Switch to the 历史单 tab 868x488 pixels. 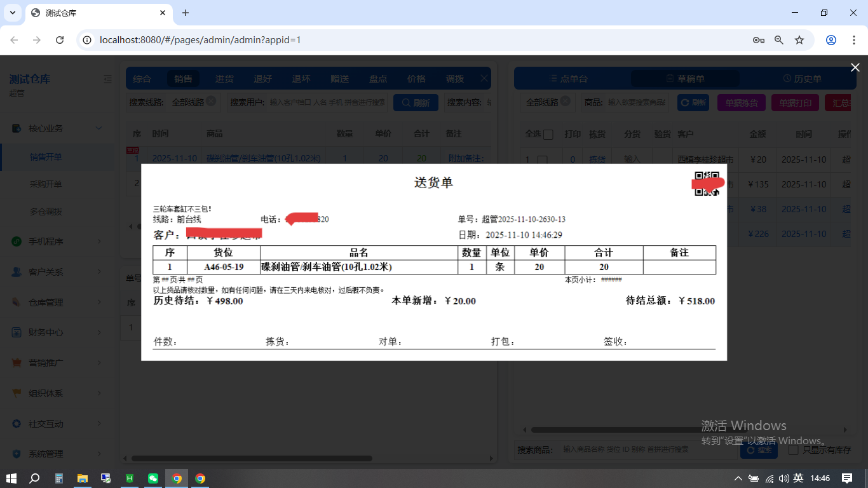click(x=802, y=79)
